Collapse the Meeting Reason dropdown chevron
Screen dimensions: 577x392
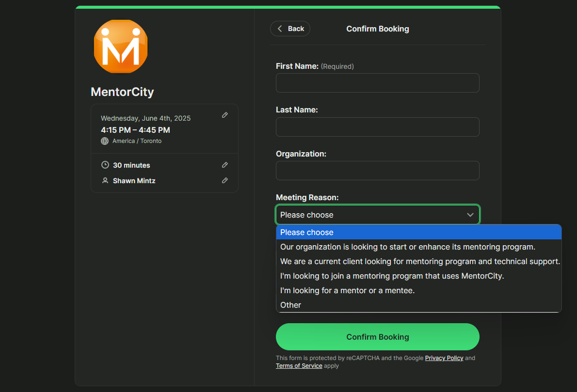[x=470, y=215]
